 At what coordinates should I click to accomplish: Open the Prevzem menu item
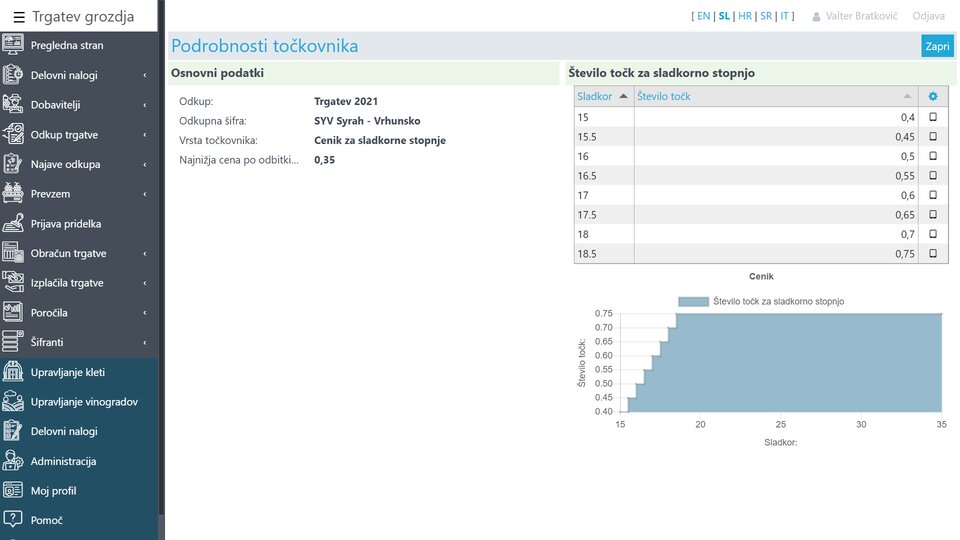[51, 194]
